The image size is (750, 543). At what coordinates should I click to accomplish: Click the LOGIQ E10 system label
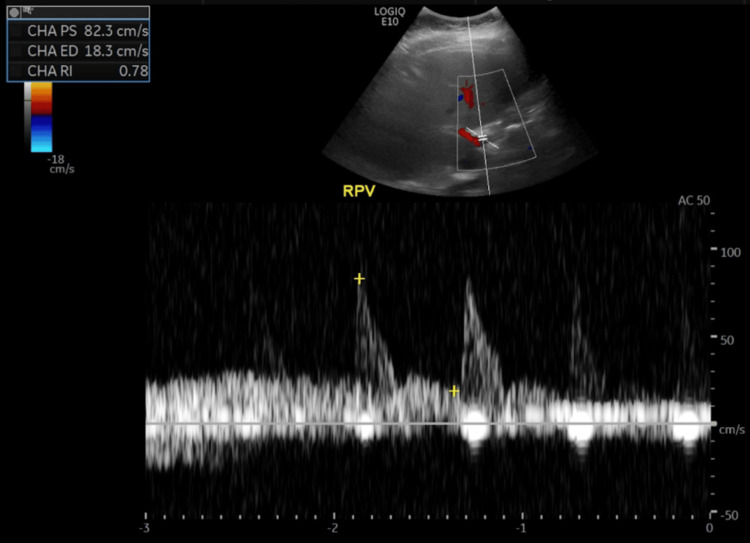[389, 17]
